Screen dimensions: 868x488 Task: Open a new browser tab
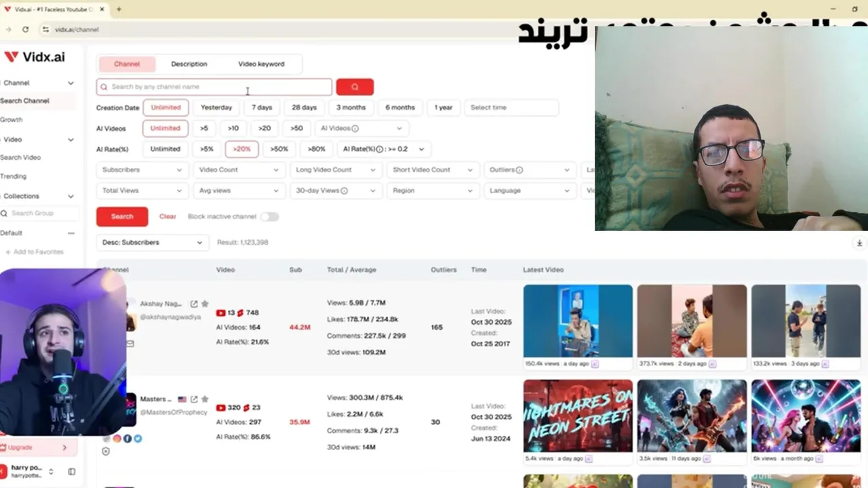pyautogui.click(x=119, y=9)
